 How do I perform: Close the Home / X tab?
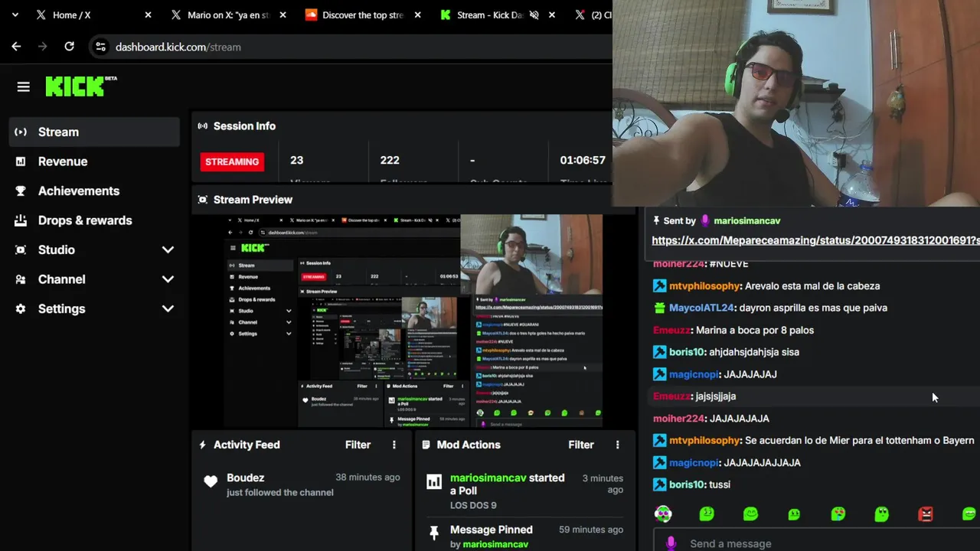tap(148, 15)
